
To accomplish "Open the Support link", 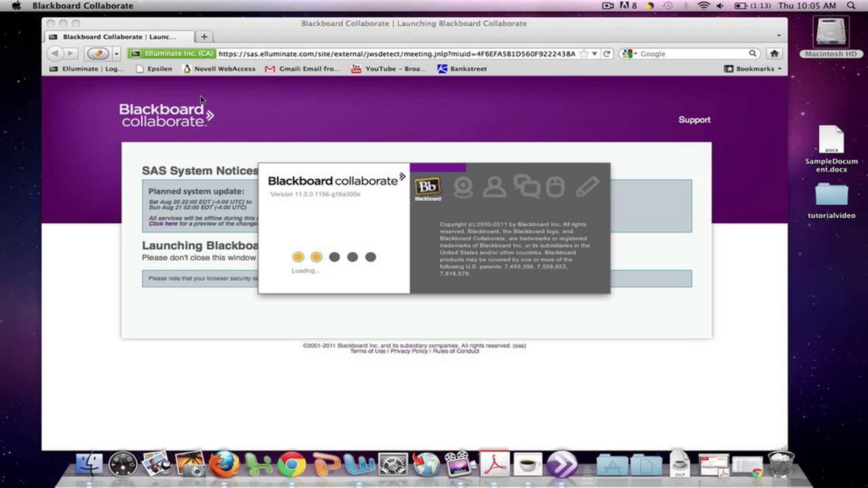I will point(694,120).
